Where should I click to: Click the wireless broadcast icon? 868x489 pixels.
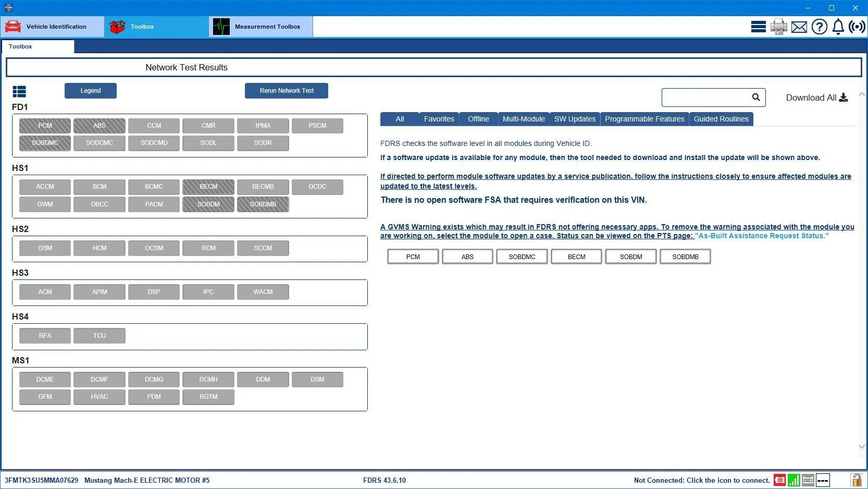click(x=857, y=27)
